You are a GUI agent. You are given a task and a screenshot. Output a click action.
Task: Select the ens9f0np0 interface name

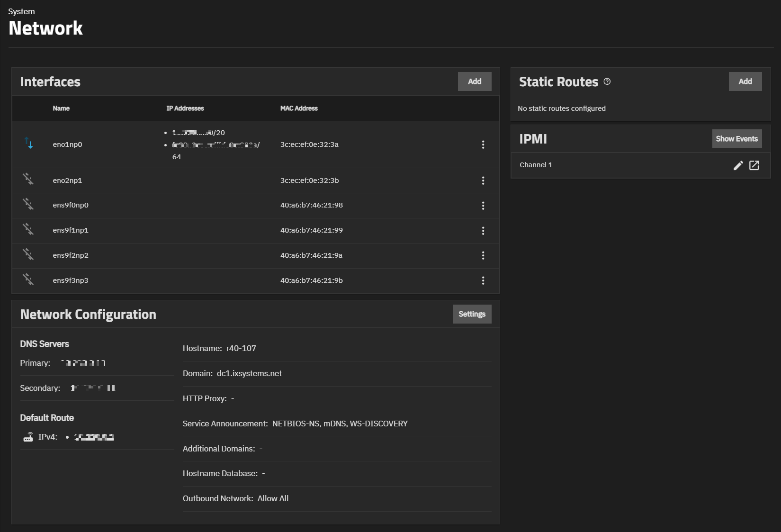[x=71, y=205]
